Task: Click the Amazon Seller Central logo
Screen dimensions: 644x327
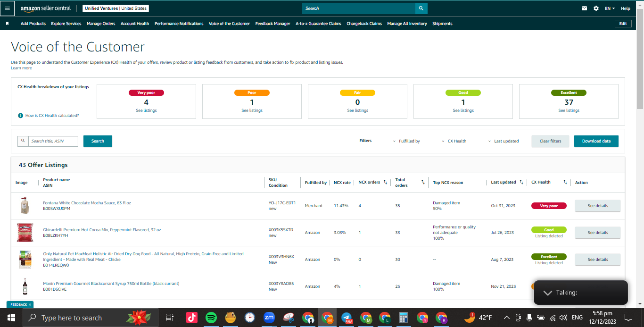Action: point(46,8)
